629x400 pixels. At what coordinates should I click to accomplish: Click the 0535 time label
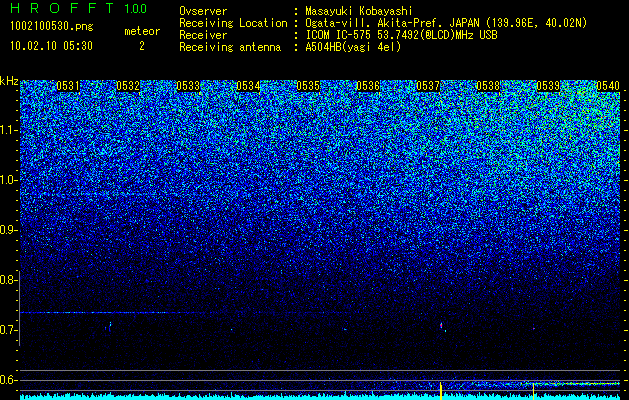(x=308, y=86)
